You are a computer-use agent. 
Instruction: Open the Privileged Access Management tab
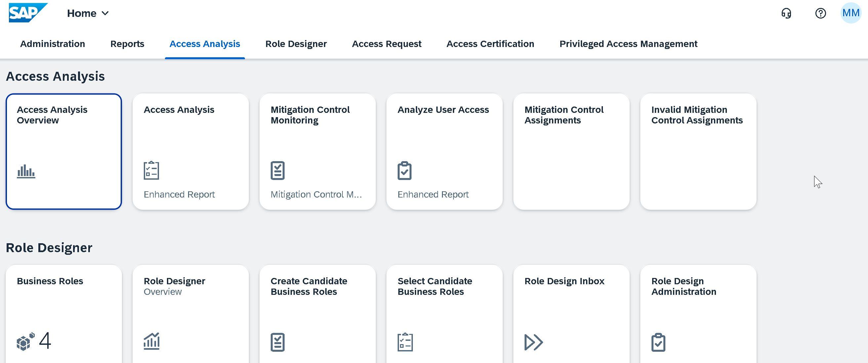coord(628,44)
